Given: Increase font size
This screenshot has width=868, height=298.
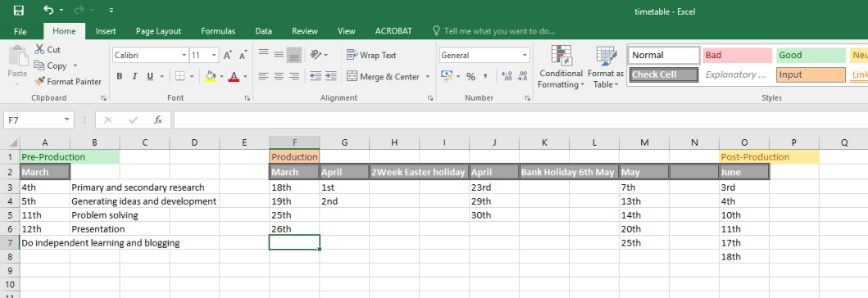Looking at the screenshot, I should (228, 56).
